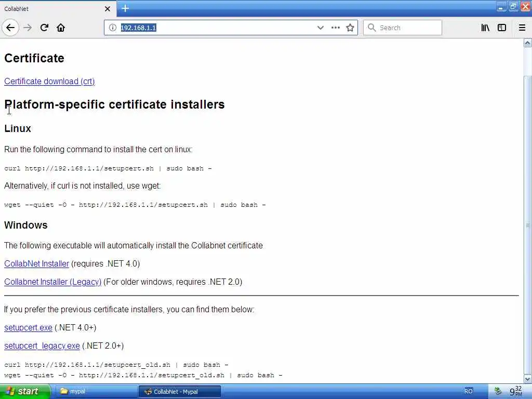Click the Windows heading
Screen dimensions: 532x399
(x=26, y=225)
